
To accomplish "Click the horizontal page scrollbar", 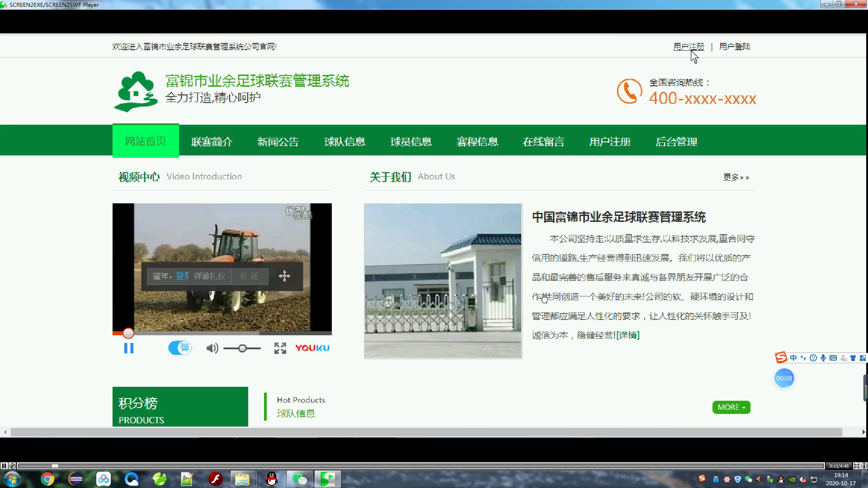I will coord(426,432).
